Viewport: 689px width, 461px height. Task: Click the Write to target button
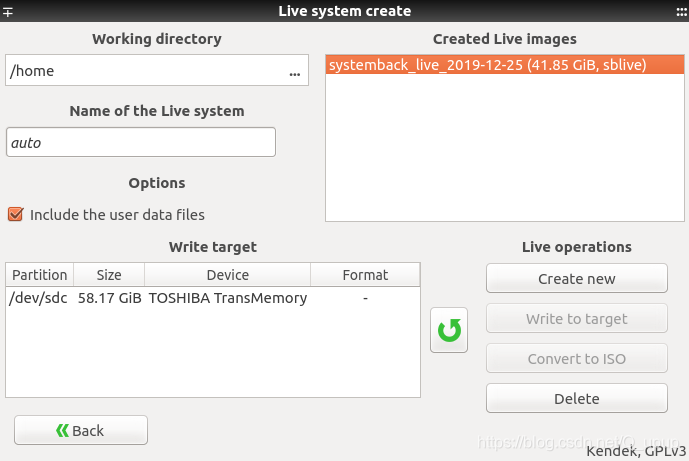(577, 319)
